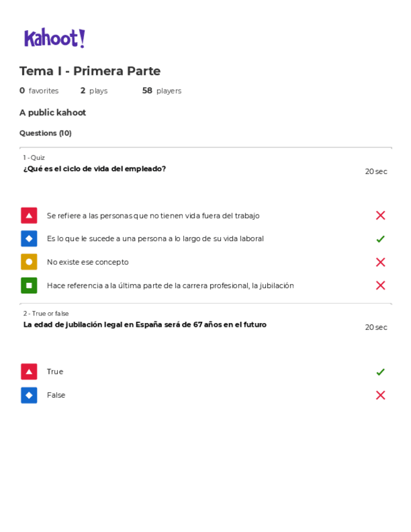This screenshot has width=411, height=532.
Task: Click the blue diamond icon beside False
Action: coord(29,395)
